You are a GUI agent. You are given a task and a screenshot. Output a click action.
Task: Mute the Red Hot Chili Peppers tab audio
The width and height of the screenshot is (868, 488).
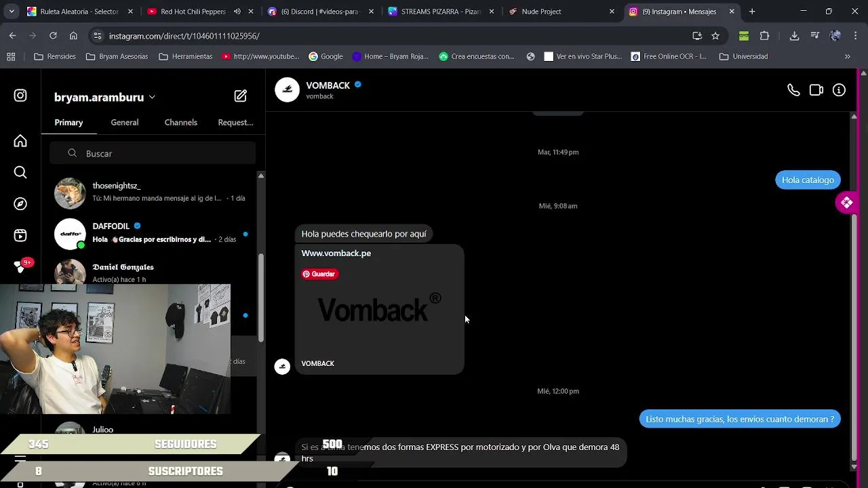coord(237,12)
